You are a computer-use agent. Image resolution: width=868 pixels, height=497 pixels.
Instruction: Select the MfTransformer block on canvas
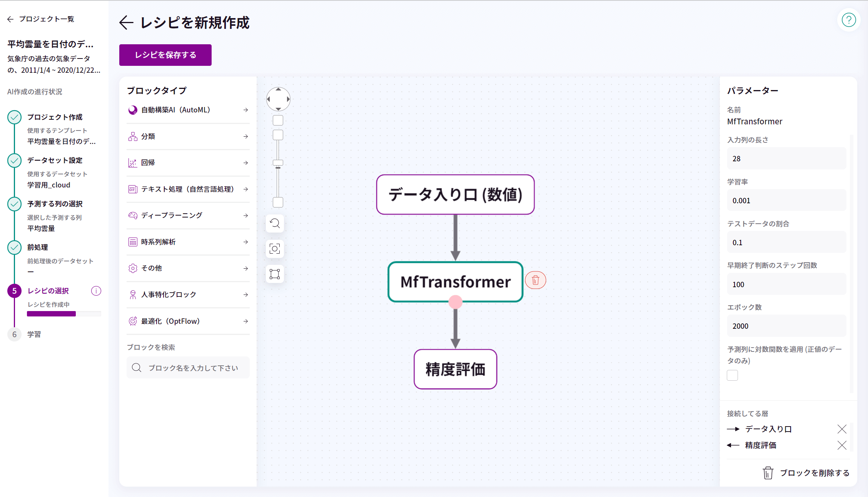455,282
